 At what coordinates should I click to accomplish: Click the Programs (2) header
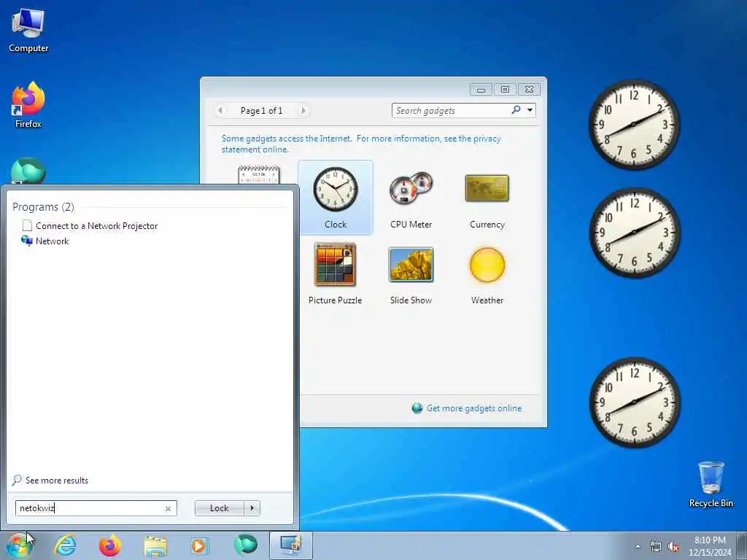click(43, 206)
